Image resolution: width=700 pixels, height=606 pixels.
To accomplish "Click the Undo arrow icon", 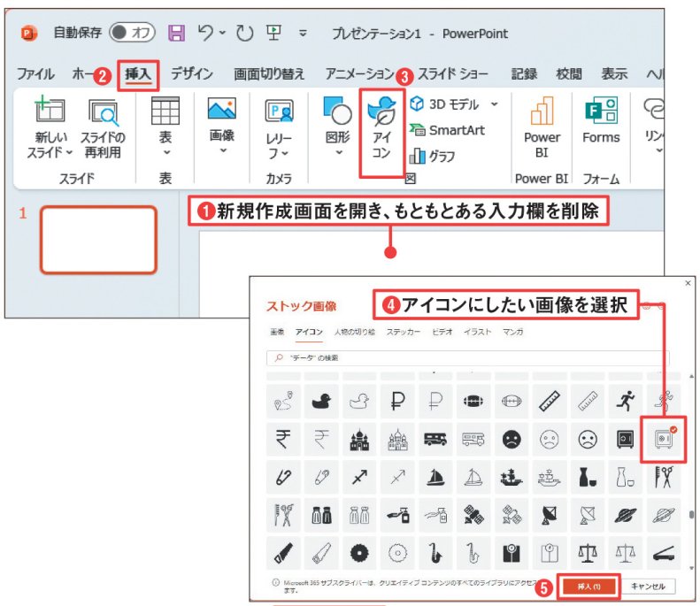I will (x=205, y=33).
